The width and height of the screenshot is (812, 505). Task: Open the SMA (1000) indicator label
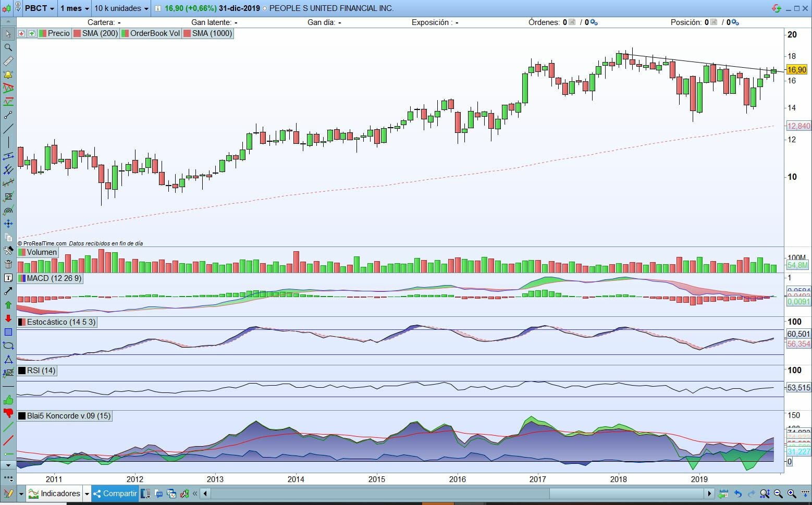point(207,33)
